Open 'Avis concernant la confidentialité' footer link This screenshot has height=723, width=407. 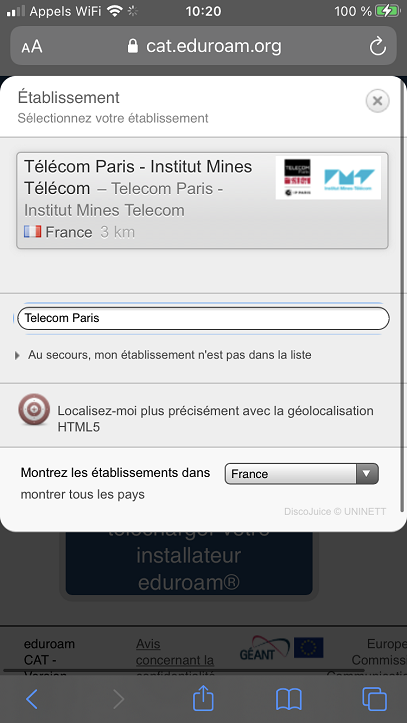click(175, 652)
